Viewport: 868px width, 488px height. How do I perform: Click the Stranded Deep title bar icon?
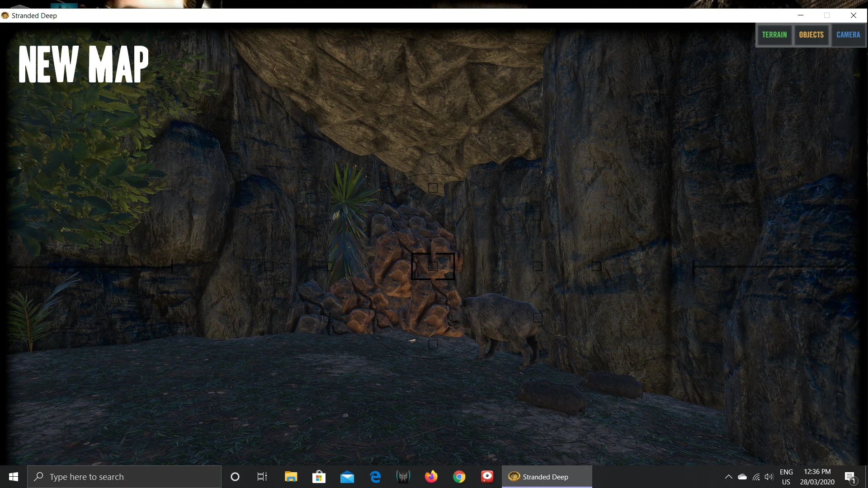pyautogui.click(x=5, y=15)
